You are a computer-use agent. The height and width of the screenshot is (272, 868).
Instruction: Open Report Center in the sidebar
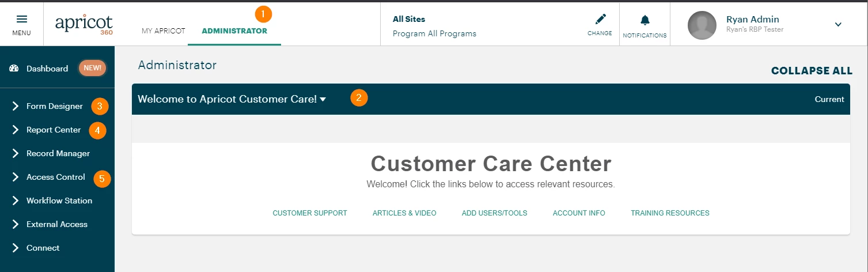(54, 130)
